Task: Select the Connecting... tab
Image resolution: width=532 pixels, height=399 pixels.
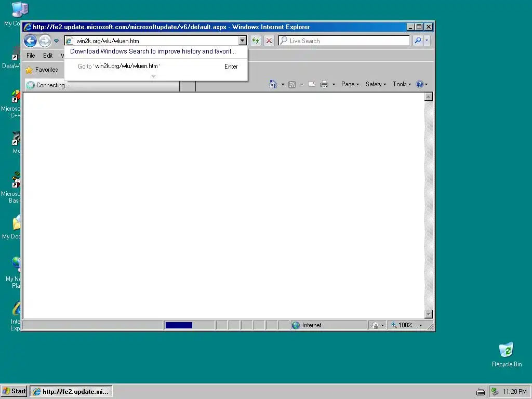Action: 102,85
